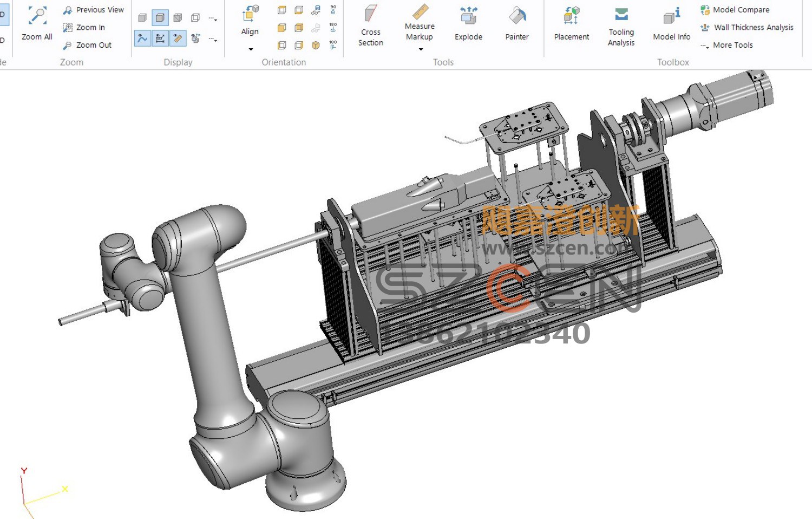
Task: Open the Cross Section tool
Action: click(x=371, y=25)
